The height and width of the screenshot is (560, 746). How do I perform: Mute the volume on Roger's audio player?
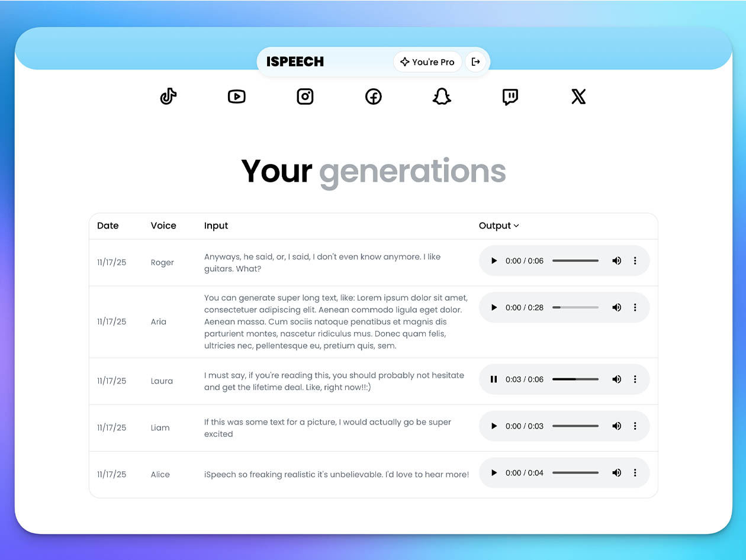616,260
